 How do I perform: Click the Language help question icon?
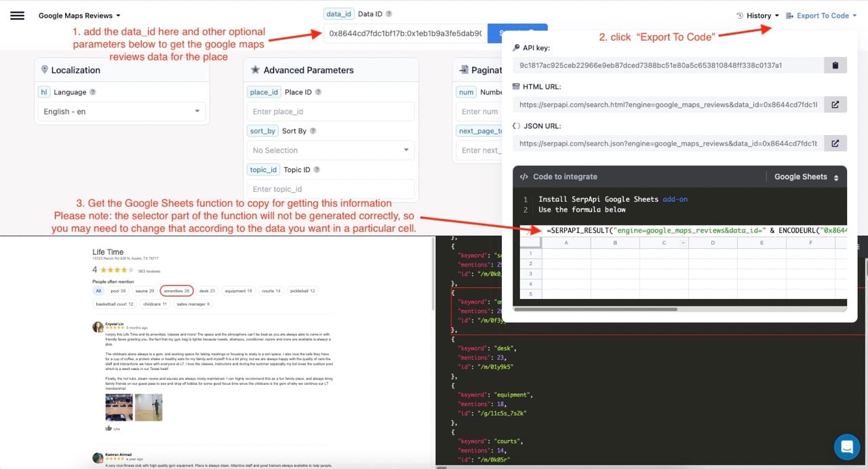93,92
